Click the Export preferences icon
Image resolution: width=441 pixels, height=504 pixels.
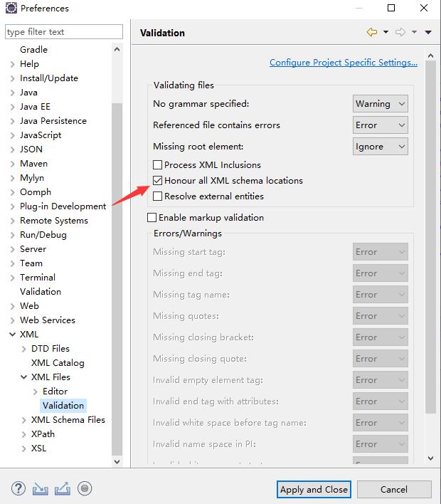point(62,488)
